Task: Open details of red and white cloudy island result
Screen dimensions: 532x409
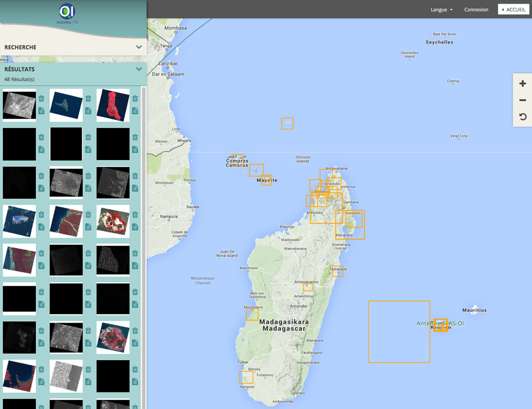Action: tap(135, 227)
